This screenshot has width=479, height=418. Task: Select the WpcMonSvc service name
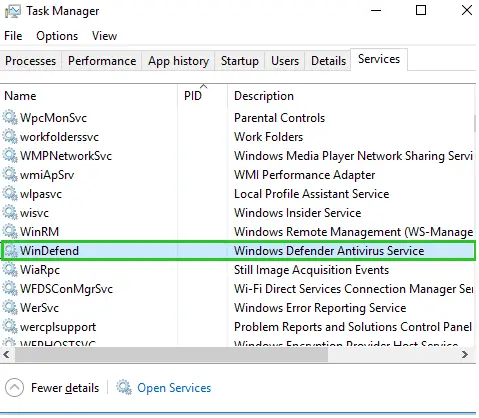(x=53, y=118)
